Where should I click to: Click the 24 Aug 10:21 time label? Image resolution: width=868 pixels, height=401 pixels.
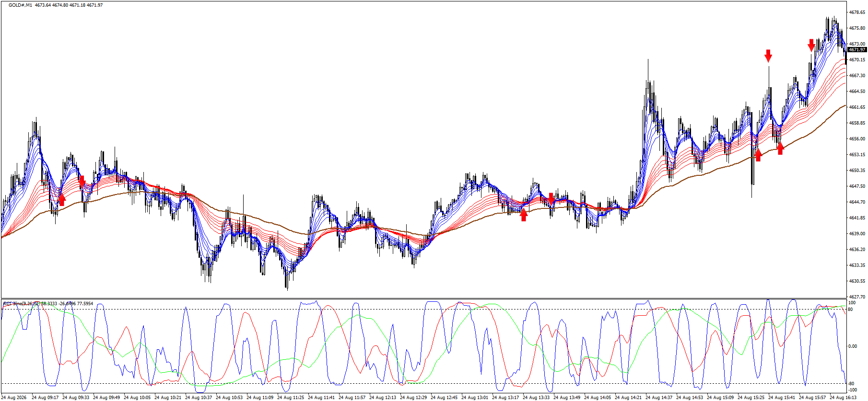point(168,398)
